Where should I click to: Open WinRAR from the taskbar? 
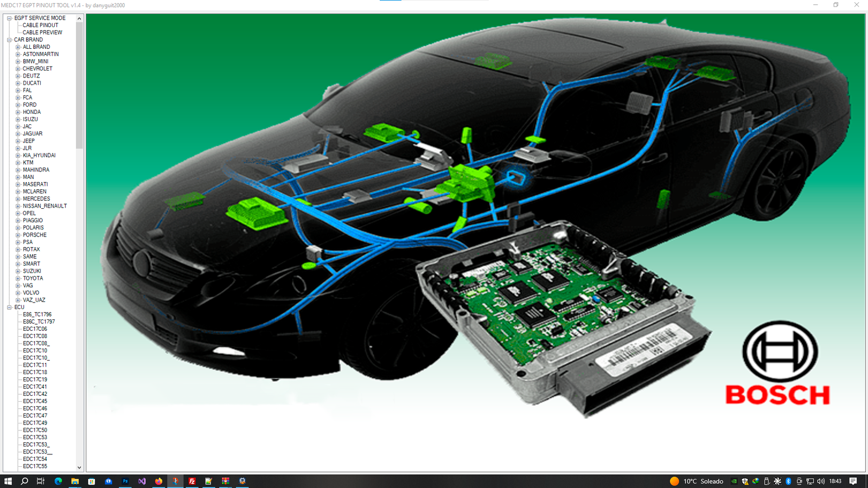(225, 481)
